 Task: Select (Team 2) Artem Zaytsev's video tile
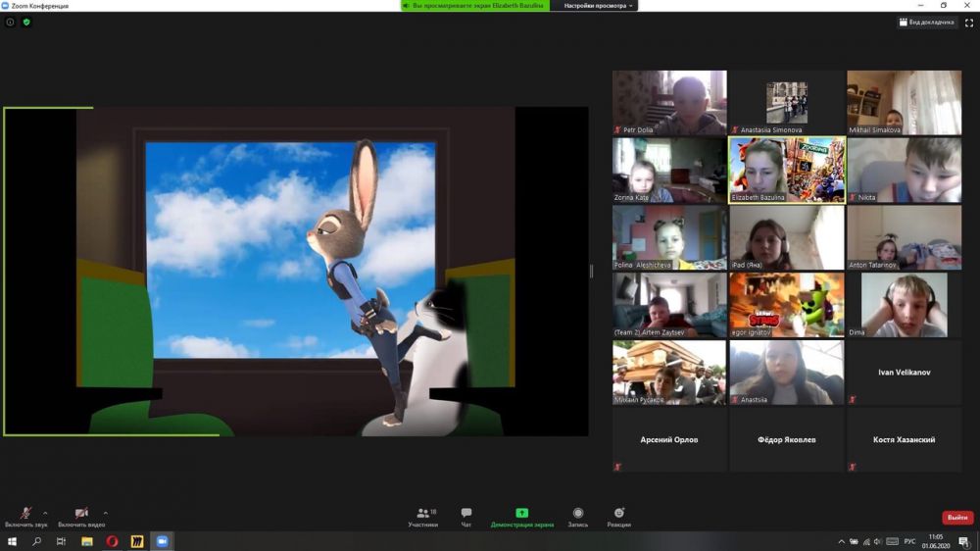tap(669, 305)
